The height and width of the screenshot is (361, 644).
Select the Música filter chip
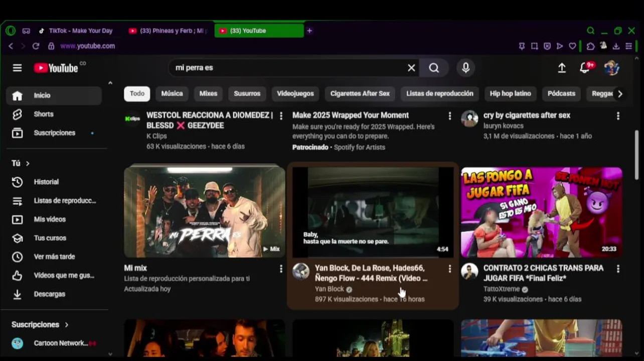point(172,94)
